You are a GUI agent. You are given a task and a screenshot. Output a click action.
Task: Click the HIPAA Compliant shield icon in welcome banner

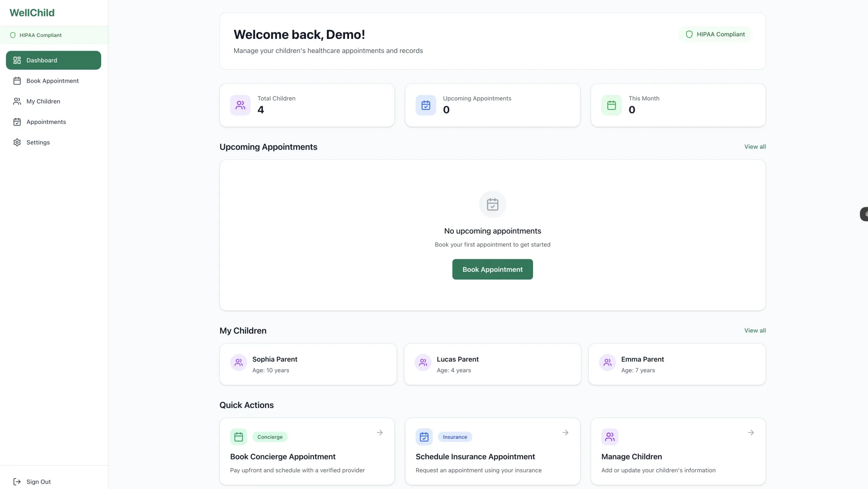click(x=689, y=34)
